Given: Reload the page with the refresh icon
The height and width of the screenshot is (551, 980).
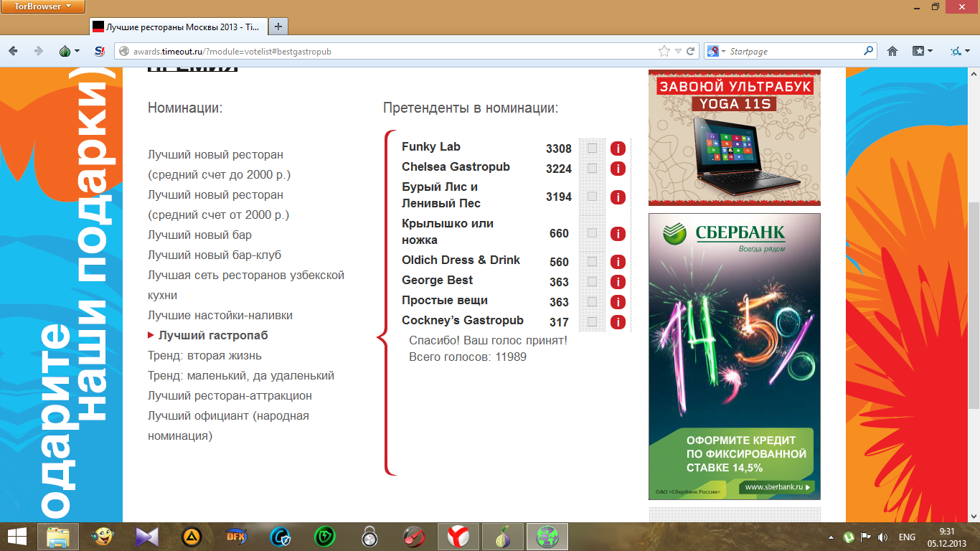Looking at the screenshot, I should click(691, 52).
